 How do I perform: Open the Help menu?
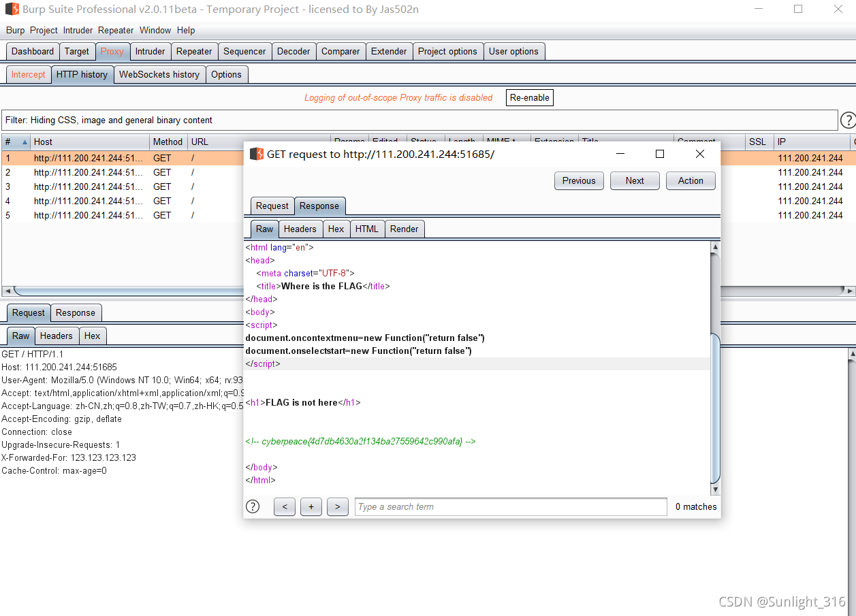point(186,31)
